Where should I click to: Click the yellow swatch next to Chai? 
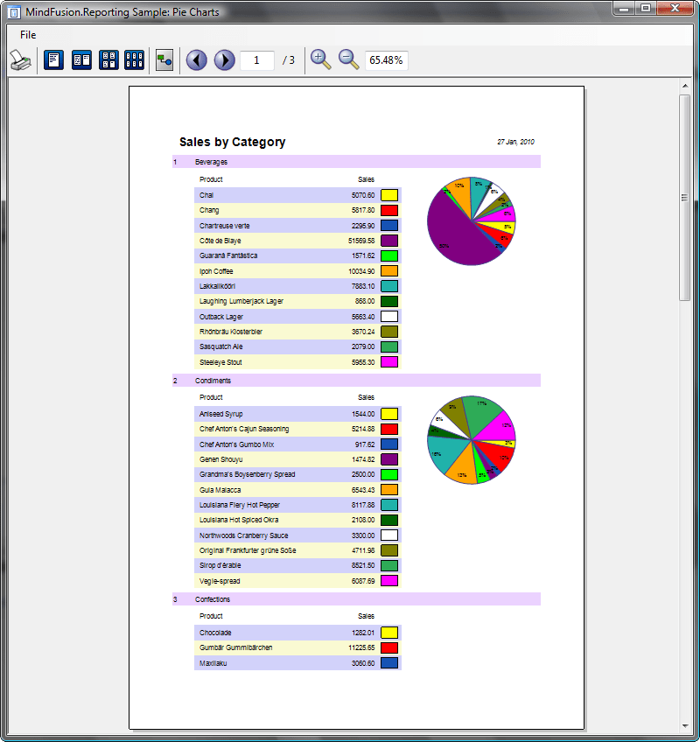(x=390, y=195)
